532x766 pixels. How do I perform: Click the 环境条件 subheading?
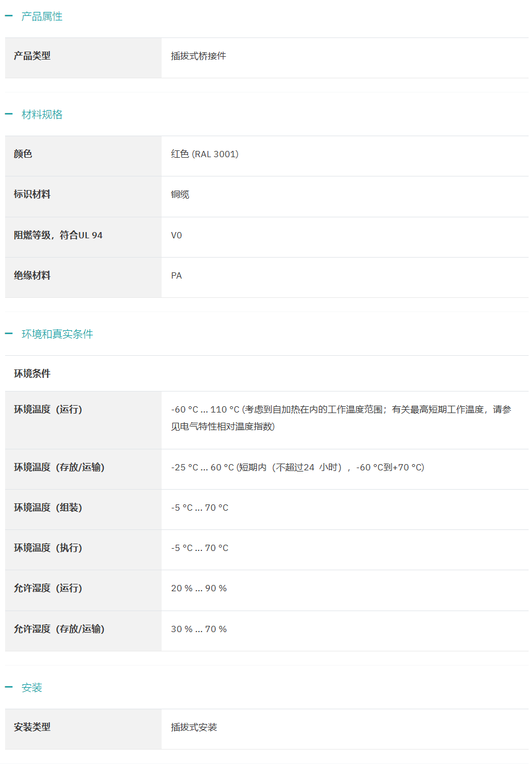[x=32, y=373]
